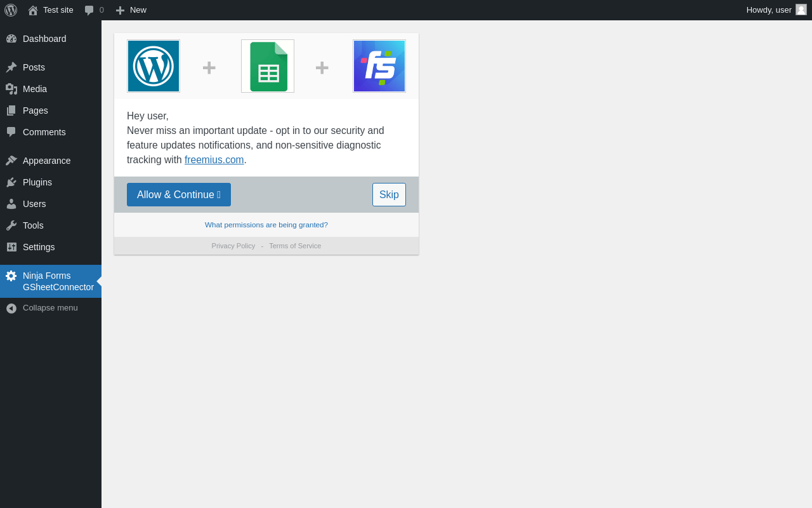The image size is (812, 508).
Task: Click the Skip button
Action: 389,194
